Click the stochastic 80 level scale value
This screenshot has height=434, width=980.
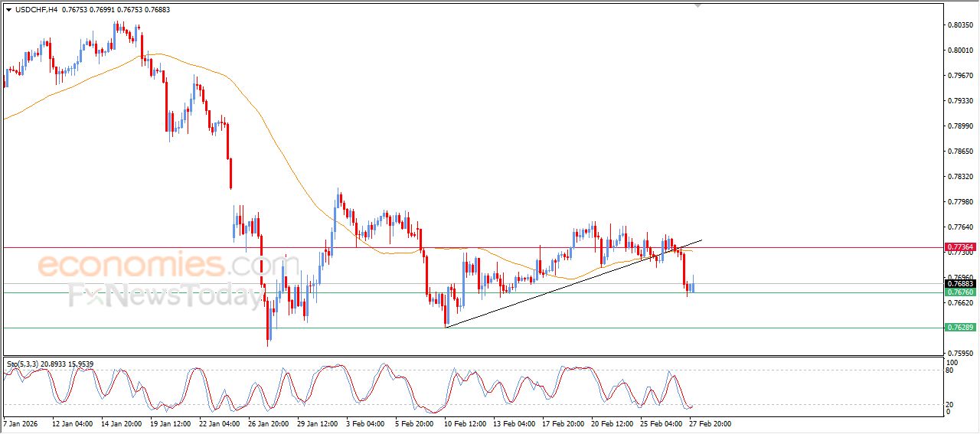[x=951, y=370]
